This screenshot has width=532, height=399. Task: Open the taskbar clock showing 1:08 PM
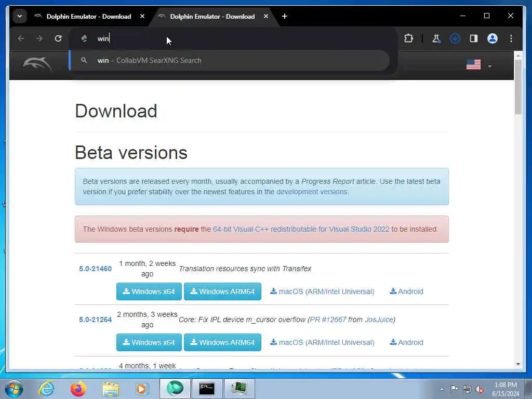pyautogui.click(x=506, y=389)
